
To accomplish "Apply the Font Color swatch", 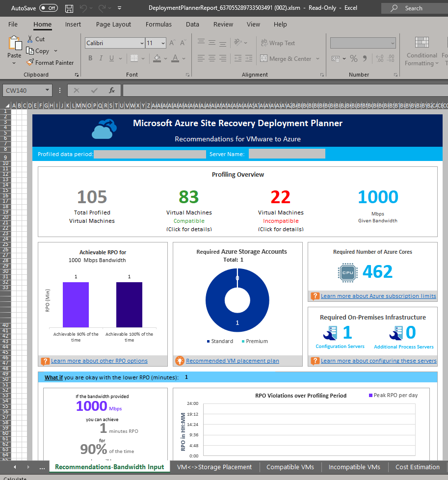I will pos(175,58).
